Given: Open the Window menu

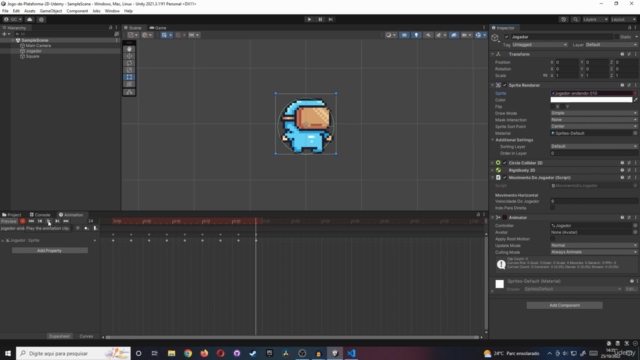Looking at the screenshot, I should (x=112, y=11).
